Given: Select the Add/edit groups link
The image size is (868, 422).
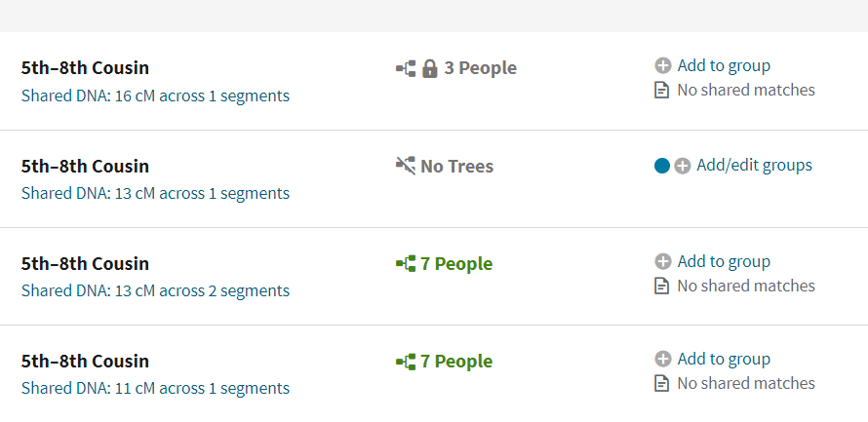Looking at the screenshot, I should tap(754, 165).
